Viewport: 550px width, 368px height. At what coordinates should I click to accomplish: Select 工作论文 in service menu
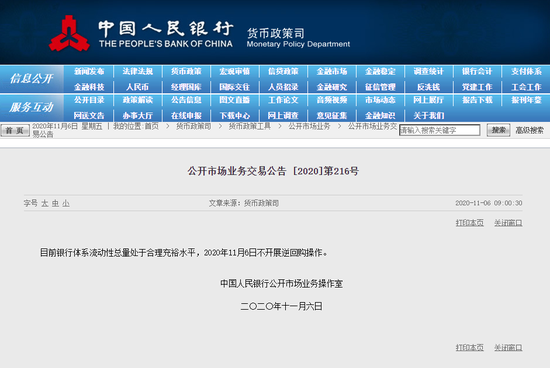coord(283,100)
